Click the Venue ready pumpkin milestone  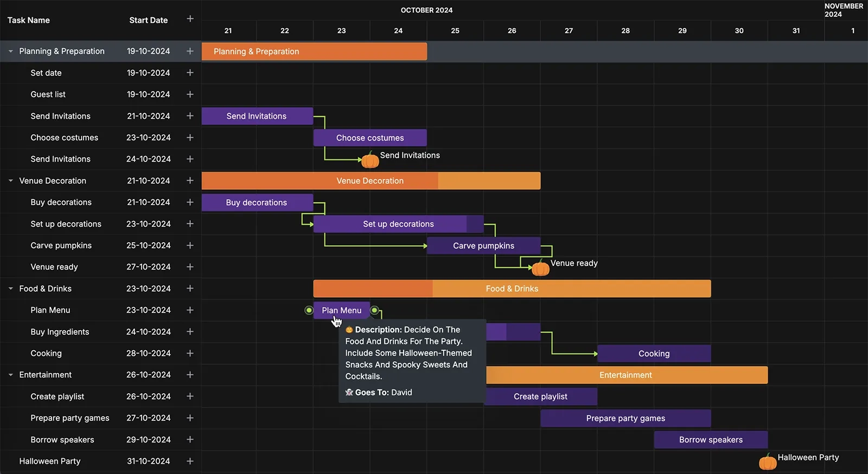pyautogui.click(x=540, y=268)
